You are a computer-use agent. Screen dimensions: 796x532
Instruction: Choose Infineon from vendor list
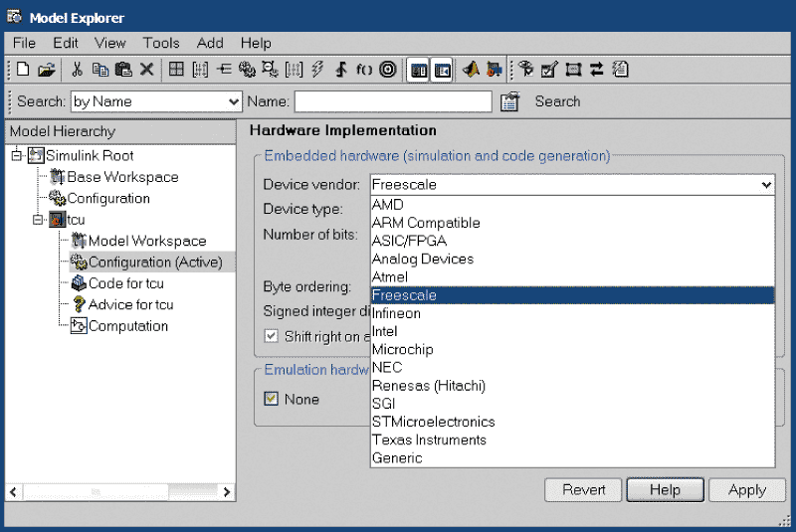(x=572, y=313)
